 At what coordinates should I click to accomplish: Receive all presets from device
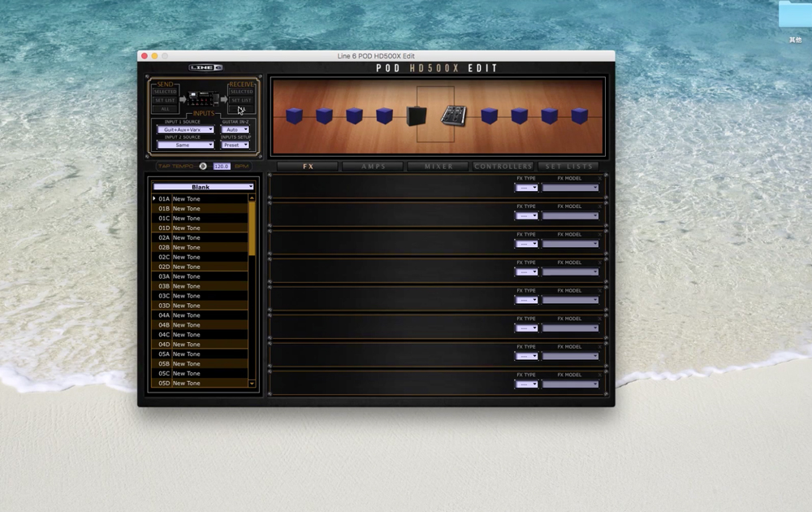coord(241,110)
